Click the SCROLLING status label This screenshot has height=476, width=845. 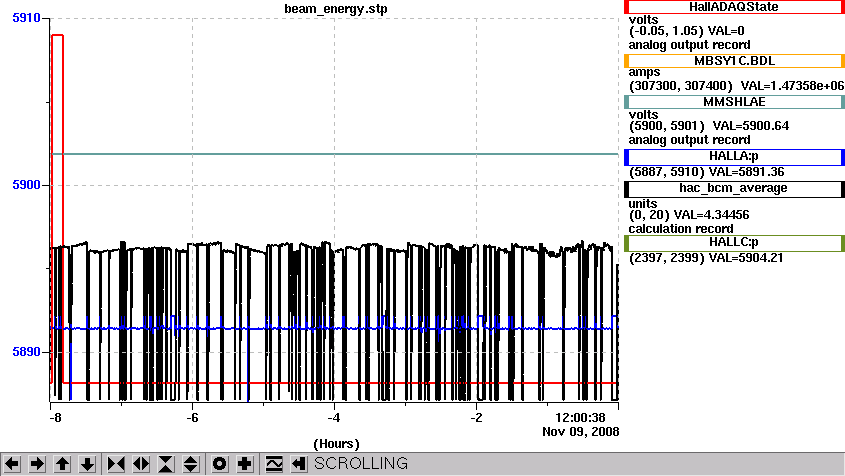(x=361, y=464)
